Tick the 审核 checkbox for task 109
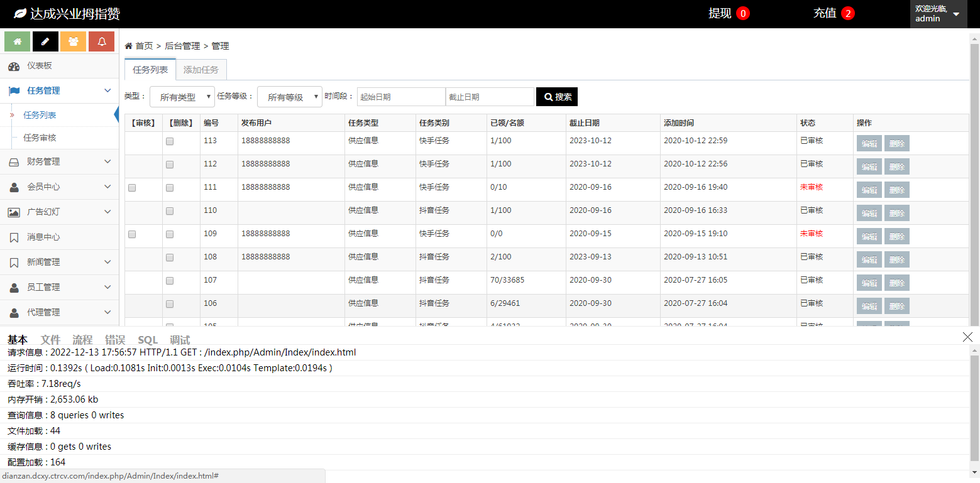This screenshot has height=483, width=980. 132,234
